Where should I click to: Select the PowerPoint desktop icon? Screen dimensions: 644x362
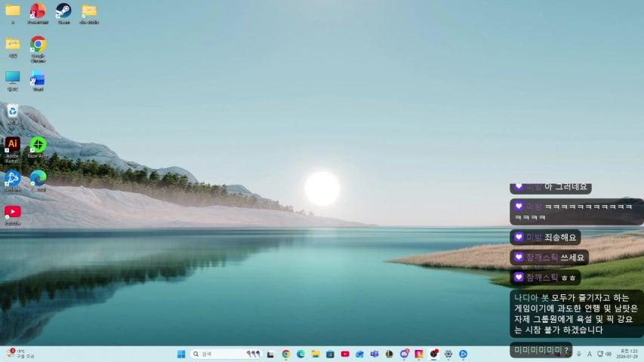click(38, 11)
